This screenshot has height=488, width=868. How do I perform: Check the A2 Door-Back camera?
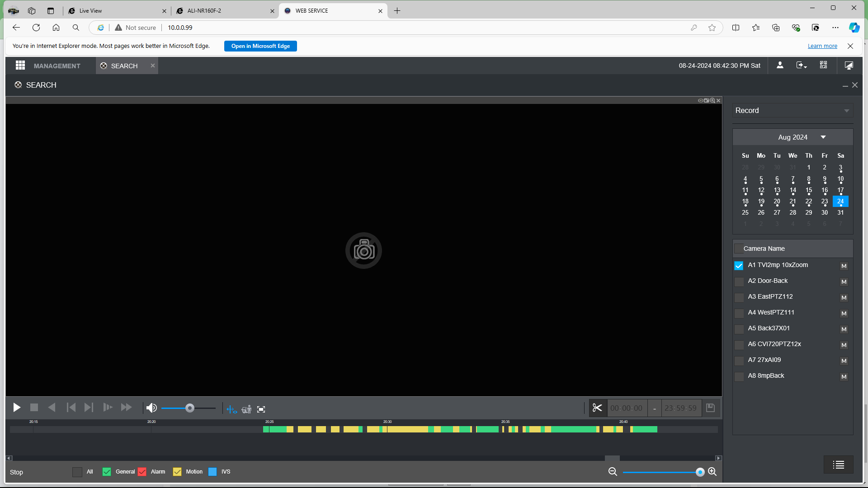[739, 282]
